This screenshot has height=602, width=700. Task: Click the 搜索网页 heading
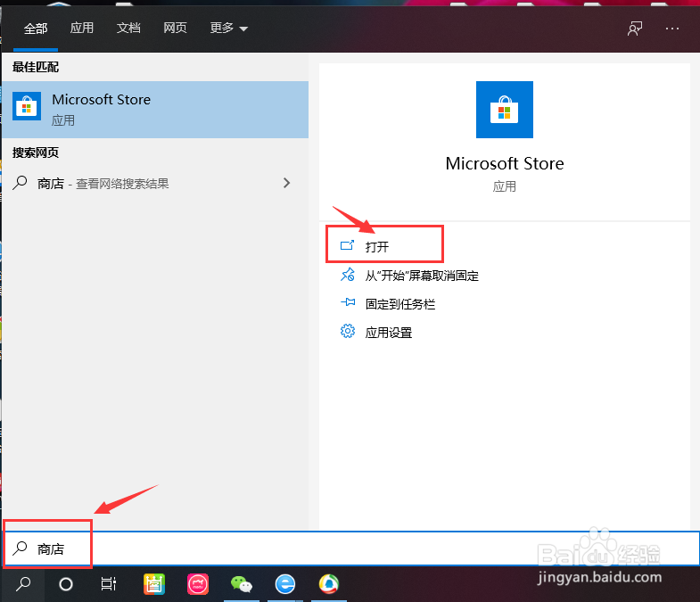tap(36, 153)
